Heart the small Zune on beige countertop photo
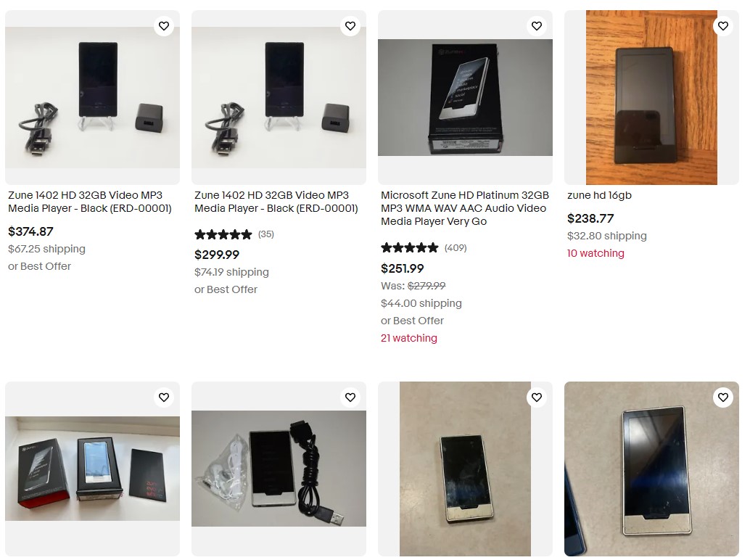 537,398
